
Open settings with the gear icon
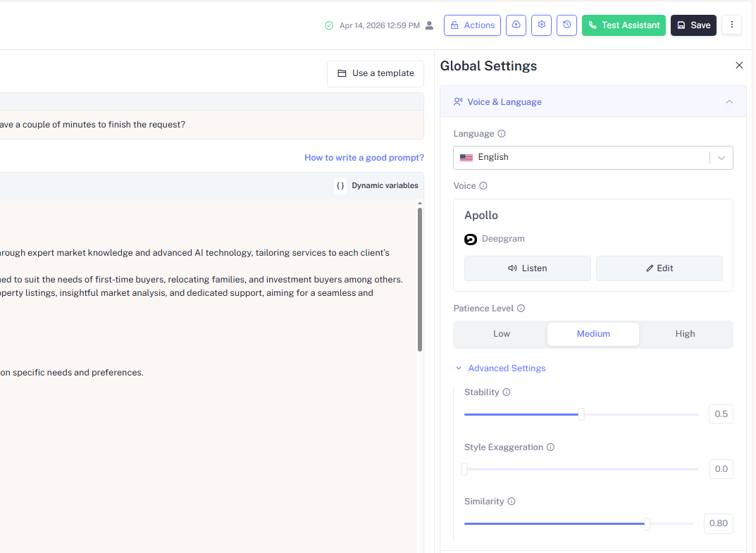point(541,25)
